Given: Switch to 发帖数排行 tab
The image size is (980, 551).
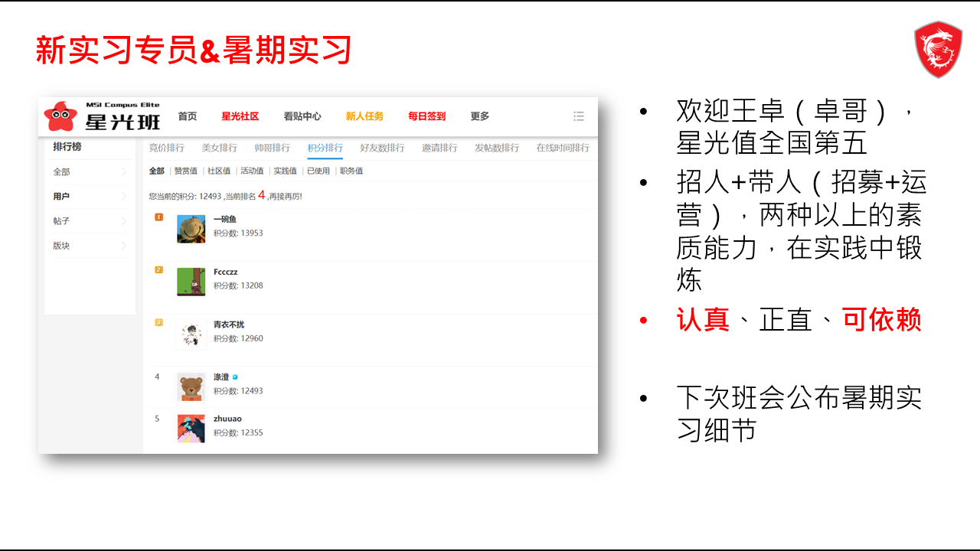Looking at the screenshot, I should pos(497,148).
